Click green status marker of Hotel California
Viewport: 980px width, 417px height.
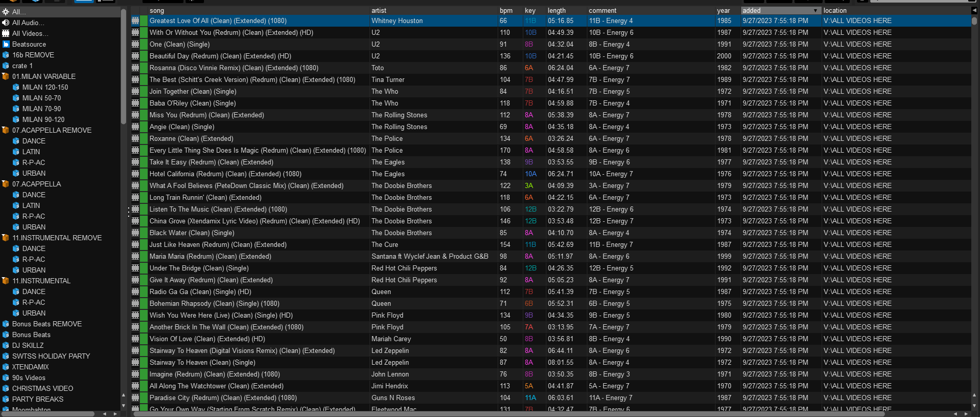tap(144, 174)
